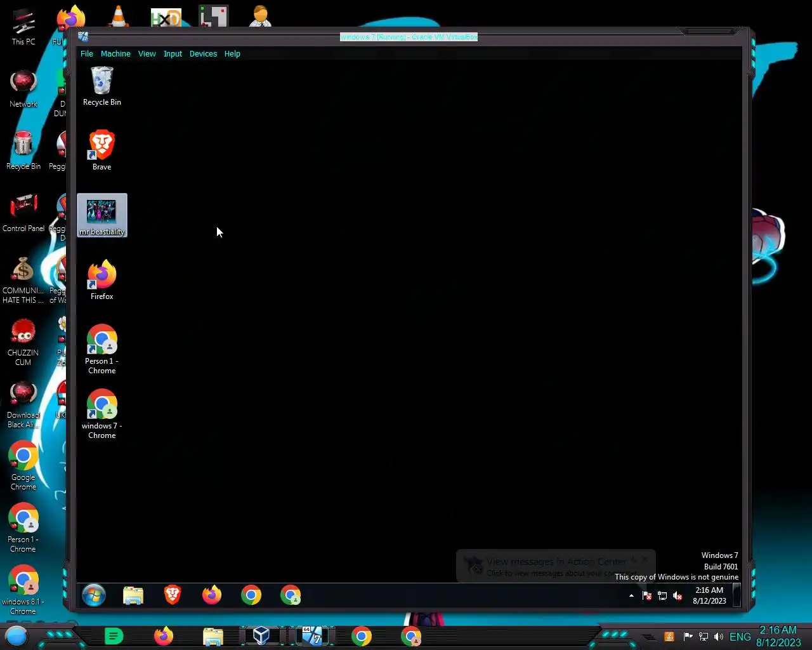Screen dimensions: 812x650
Task: Click the host Start orb
Action: pyautogui.click(x=16, y=636)
